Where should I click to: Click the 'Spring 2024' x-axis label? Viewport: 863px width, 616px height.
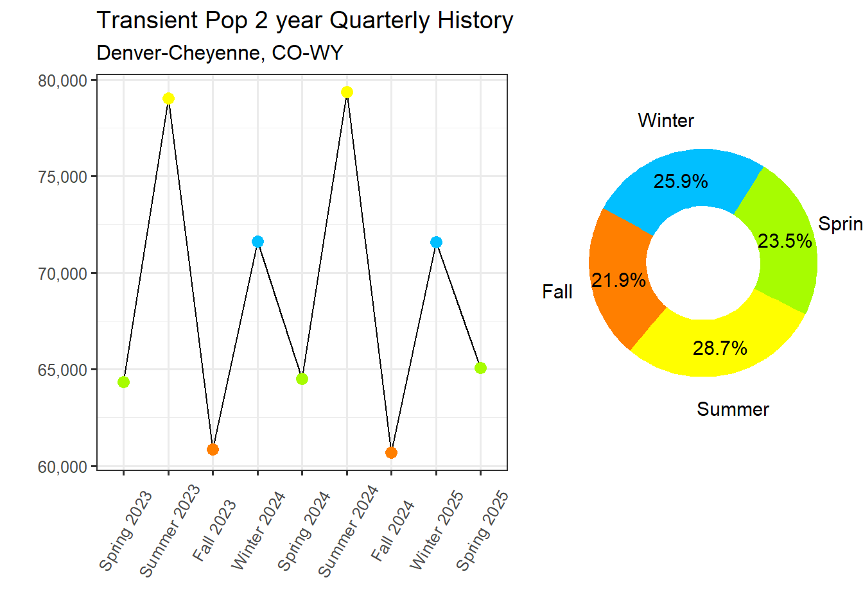click(304, 531)
